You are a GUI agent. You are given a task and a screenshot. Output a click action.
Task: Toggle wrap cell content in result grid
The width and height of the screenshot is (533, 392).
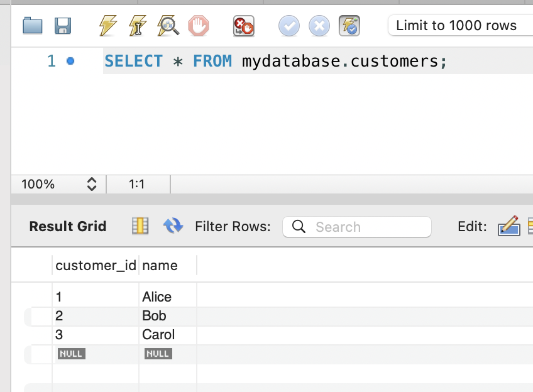point(140,226)
